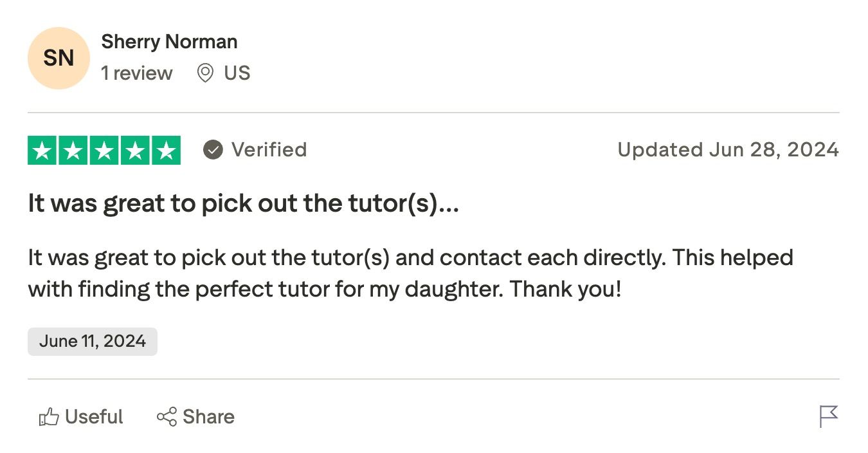Click the US location label
This screenshot has width=868, height=453.
[x=237, y=73]
